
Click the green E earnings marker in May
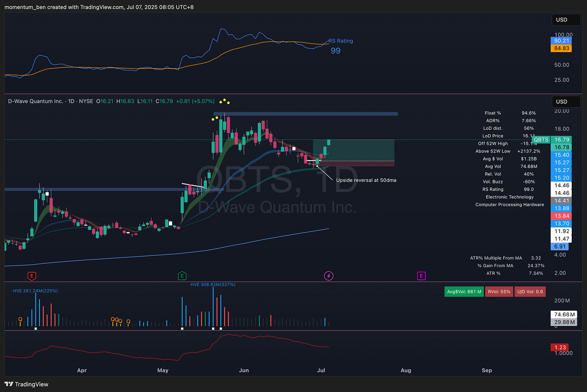pyautogui.click(x=182, y=276)
